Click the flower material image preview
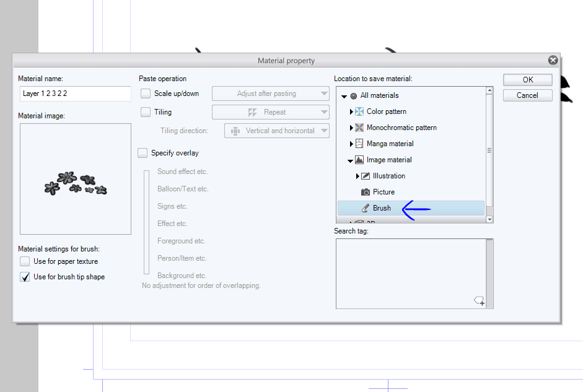Screen dimensions: 583x392 pos(76,179)
